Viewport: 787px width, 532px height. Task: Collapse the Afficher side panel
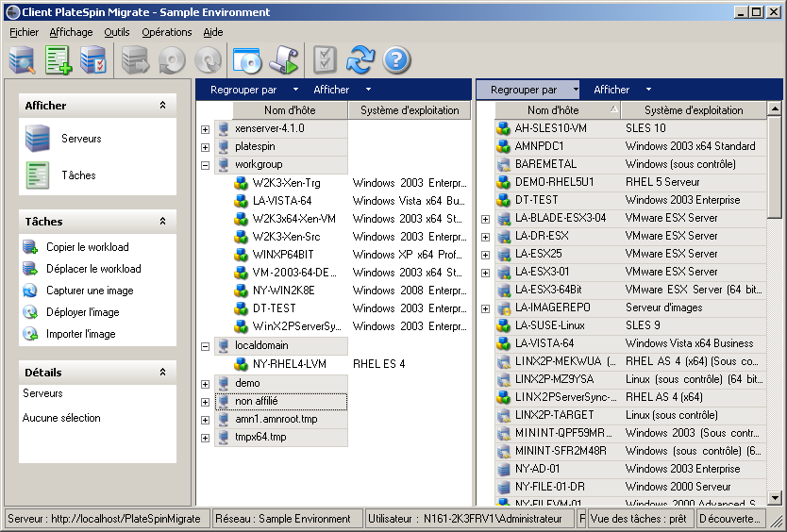[162, 106]
